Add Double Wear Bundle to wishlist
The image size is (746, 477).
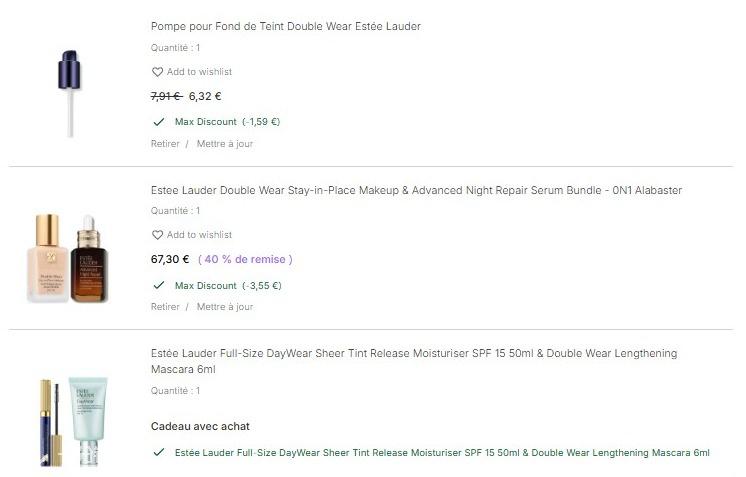(199, 235)
